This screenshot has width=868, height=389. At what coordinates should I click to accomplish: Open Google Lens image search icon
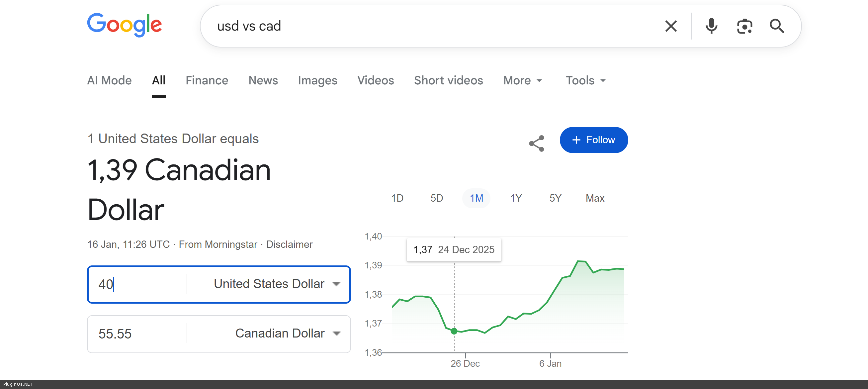click(744, 26)
